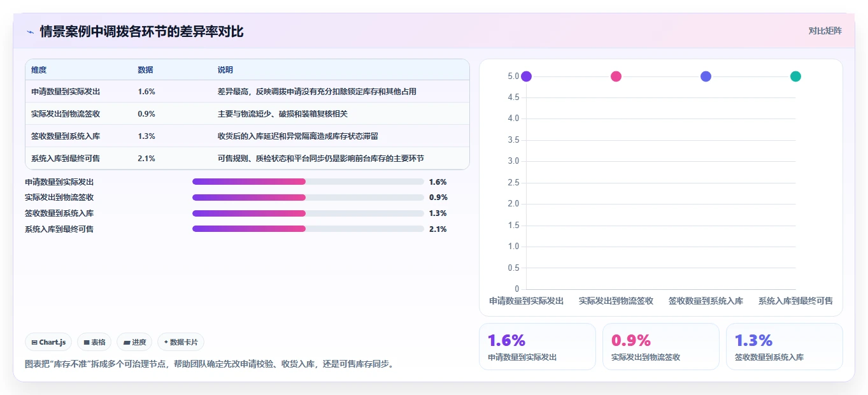Click description starting with 收货后的入库延迟
868x395 pixels.
(298, 136)
